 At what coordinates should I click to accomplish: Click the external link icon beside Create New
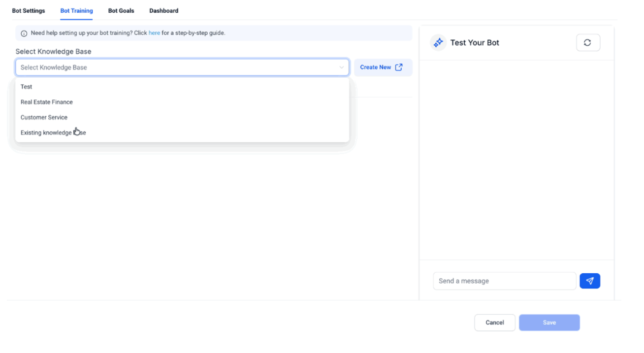(399, 67)
